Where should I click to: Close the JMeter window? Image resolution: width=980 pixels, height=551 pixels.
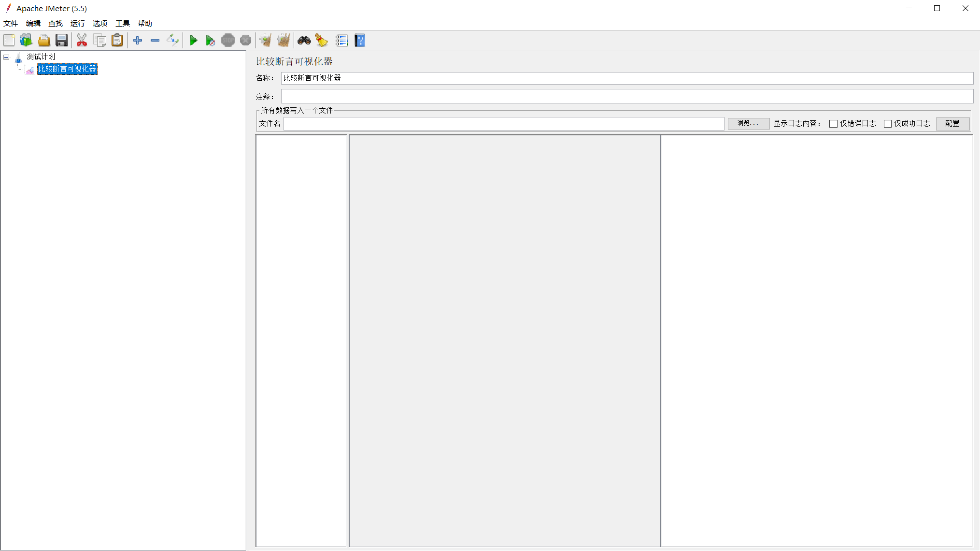click(966, 8)
